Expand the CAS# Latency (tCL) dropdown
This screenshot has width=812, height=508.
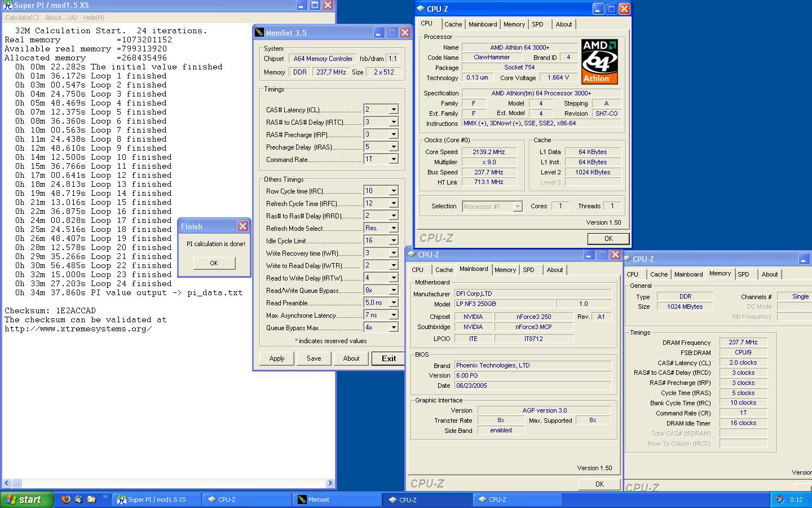click(394, 110)
